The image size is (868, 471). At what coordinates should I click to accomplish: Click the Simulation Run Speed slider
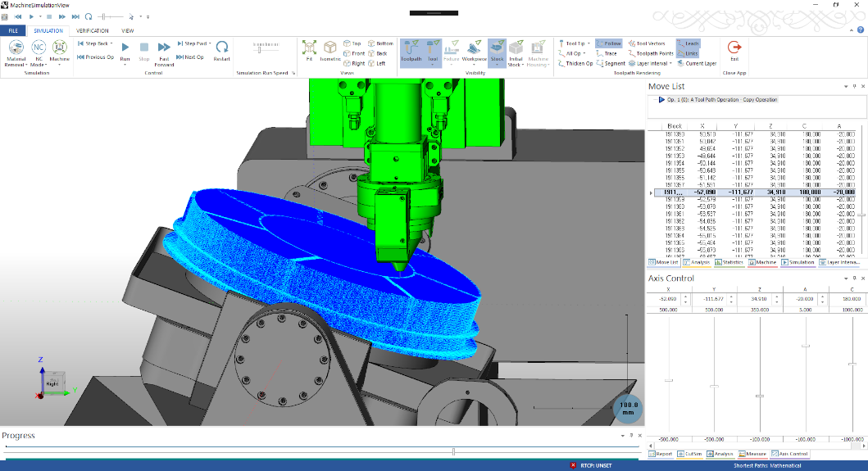tap(261, 50)
